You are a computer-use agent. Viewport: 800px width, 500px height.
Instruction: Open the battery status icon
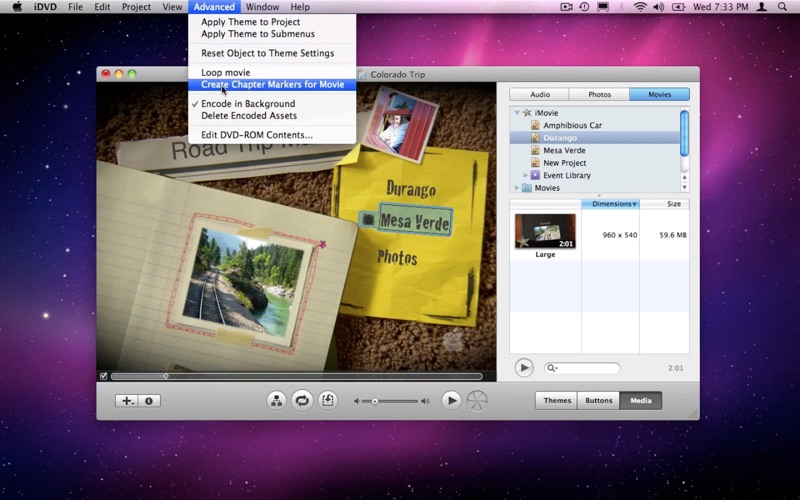pyautogui.click(x=678, y=7)
